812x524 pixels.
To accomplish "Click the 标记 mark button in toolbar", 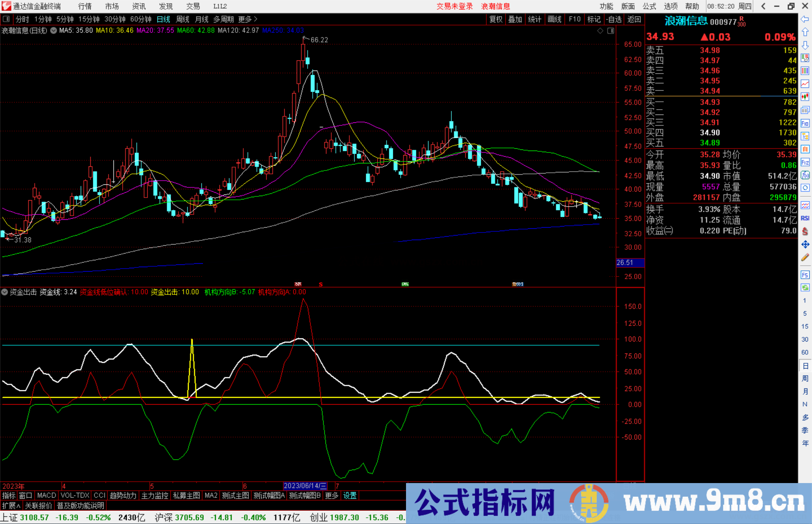I will pos(594,19).
